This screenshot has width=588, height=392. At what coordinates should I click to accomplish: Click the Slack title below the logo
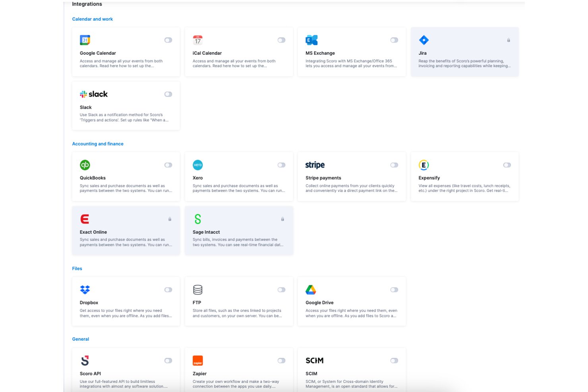point(86,107)
